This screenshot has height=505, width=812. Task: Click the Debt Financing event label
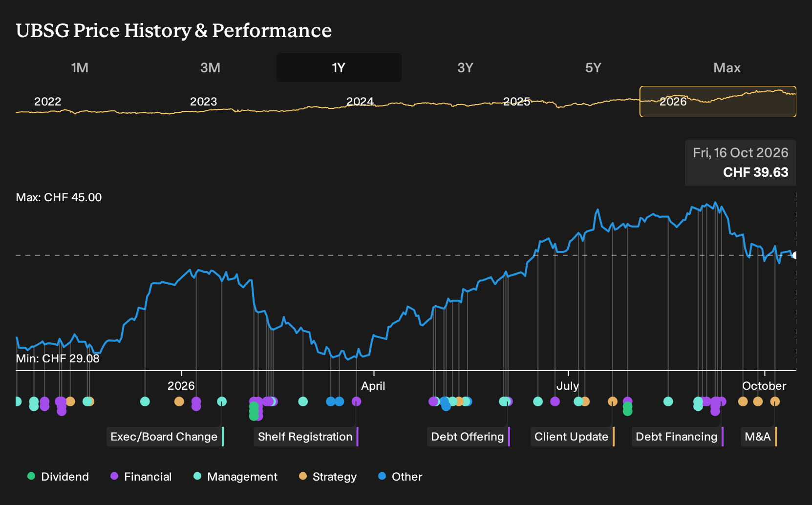point(678,437)
